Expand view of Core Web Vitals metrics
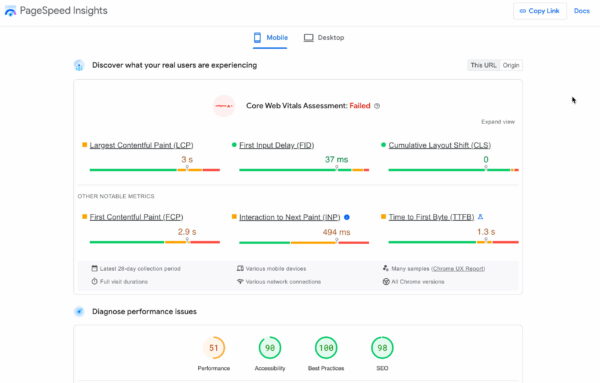The width and height of the screenshot is (600, 383). pos(497,122)
